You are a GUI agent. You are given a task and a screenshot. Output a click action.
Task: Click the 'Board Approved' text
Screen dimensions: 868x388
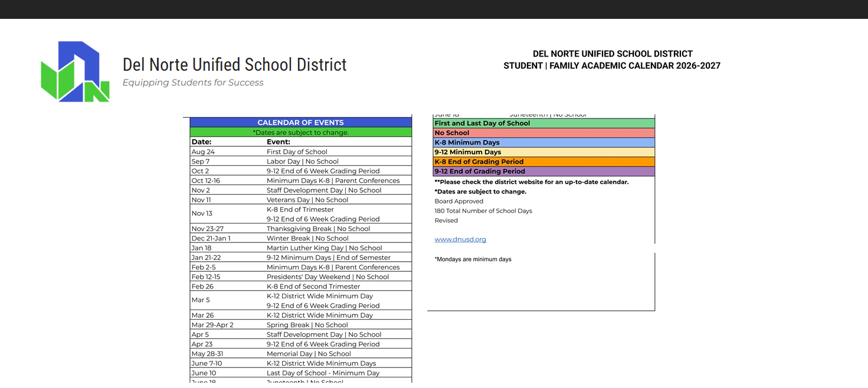(459, 201)
